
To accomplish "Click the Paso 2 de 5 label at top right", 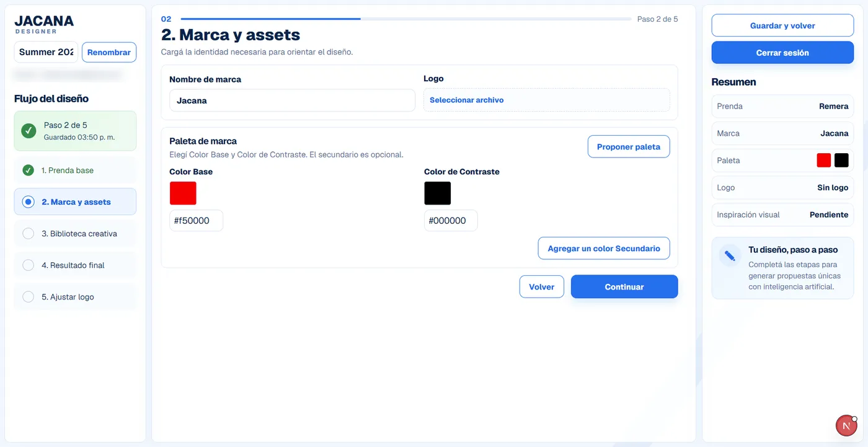I will tap(657, 19).
